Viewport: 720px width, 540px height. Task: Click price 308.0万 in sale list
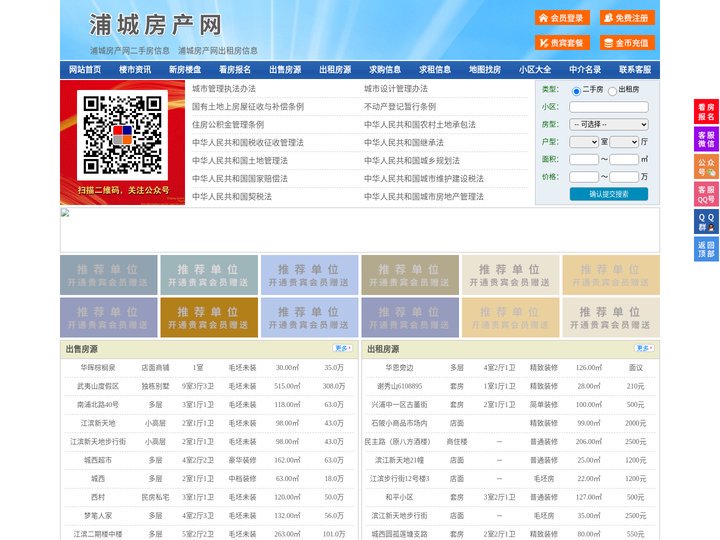334,386
